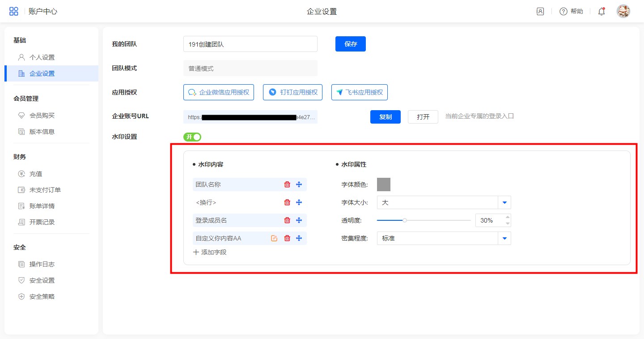Image resolution: width=644 pixels, height=339 pixels.
Task: Open the 密集程度 dropdown
Action: click(504, 238)
